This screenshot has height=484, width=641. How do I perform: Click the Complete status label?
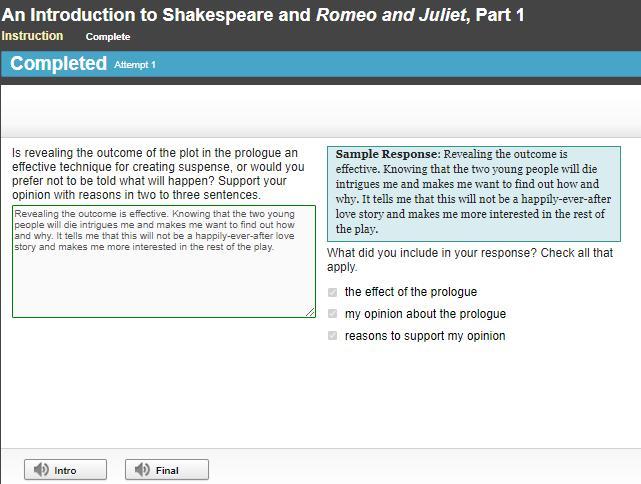[x=108, y=37]
